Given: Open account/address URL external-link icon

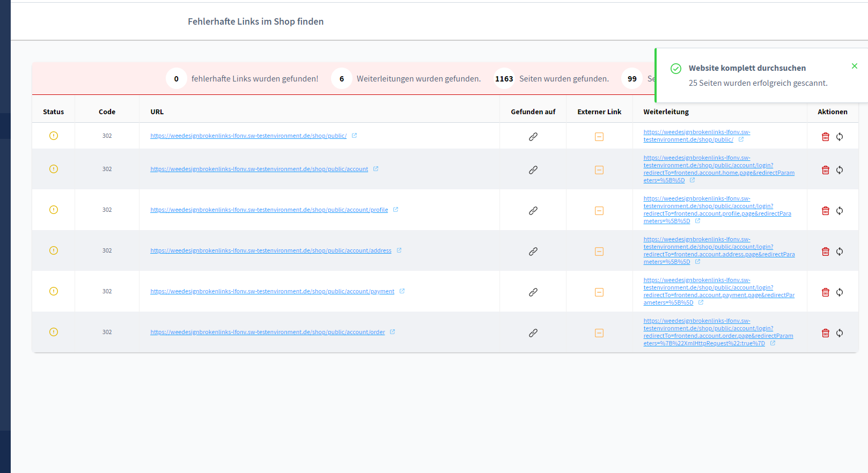Looking at the screenshot, I should point(399,250).
